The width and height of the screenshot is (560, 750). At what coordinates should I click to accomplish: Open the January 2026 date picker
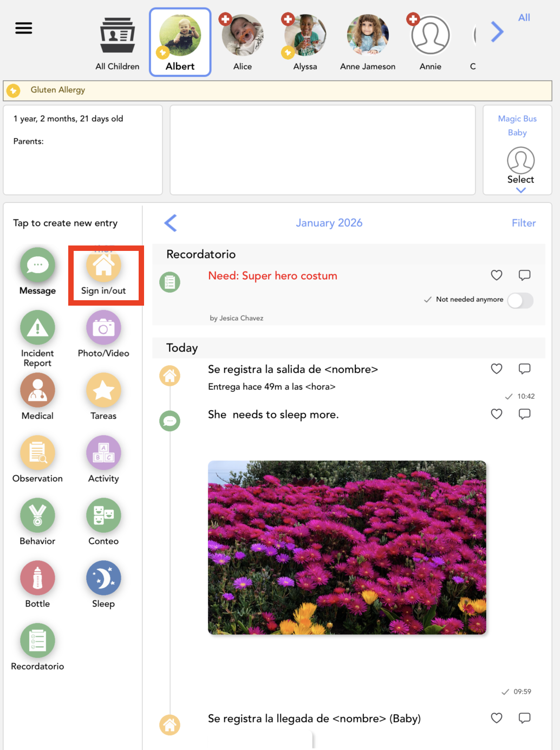(x=329, y=223)
